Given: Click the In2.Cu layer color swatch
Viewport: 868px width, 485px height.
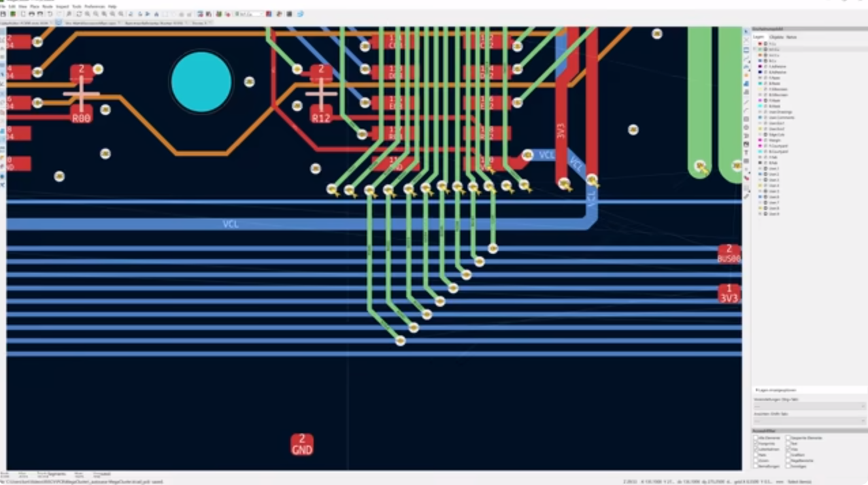Looking at the screenshot, I should point(760,55).
